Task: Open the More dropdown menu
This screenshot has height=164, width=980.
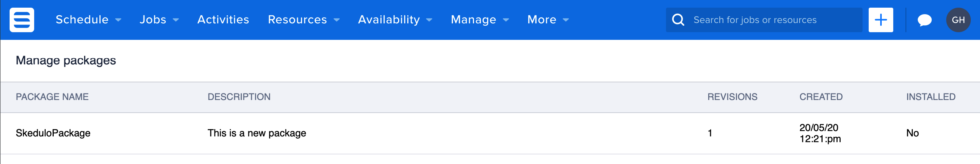Action: click(x=548, y=20)
